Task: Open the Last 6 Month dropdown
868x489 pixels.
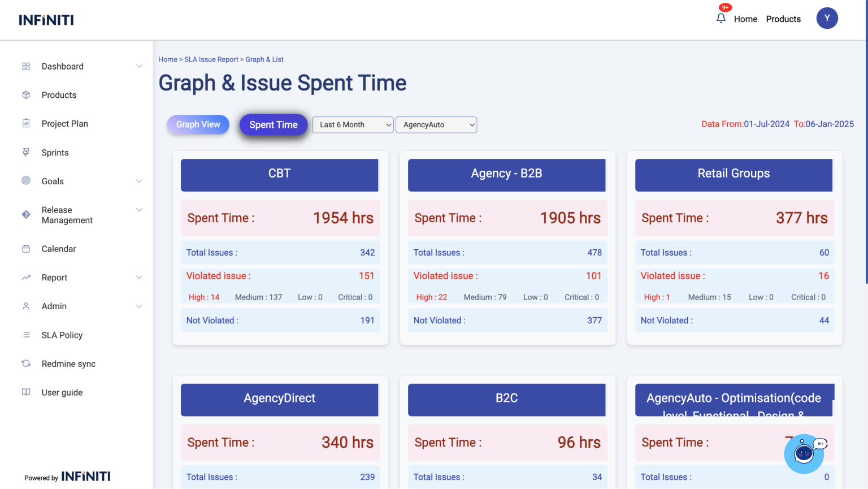Action: [x=353, y=125]
